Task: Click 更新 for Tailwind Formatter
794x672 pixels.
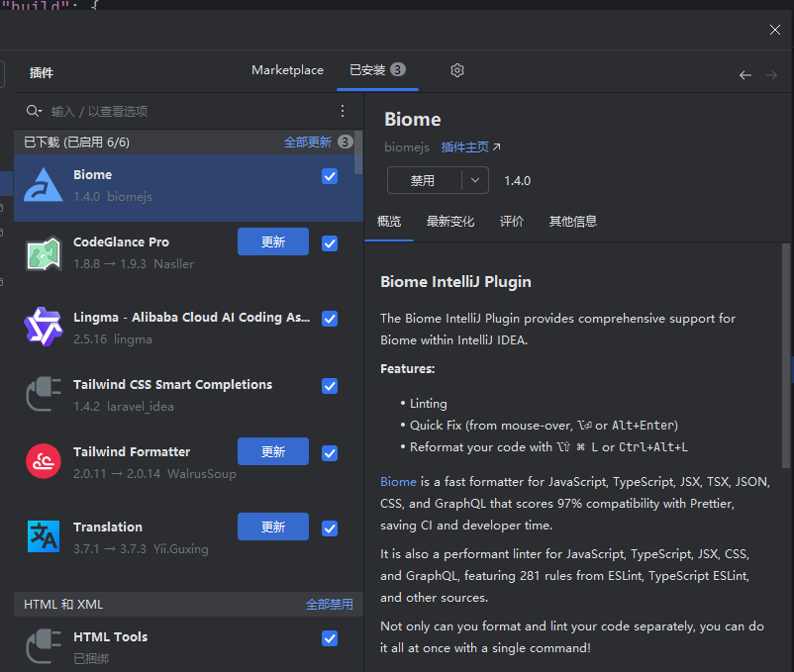Action: [273, 451]
